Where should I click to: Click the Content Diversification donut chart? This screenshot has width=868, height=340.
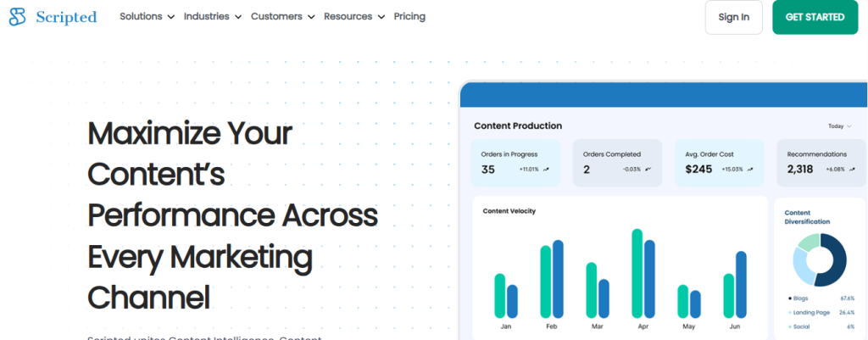point(820,259)
